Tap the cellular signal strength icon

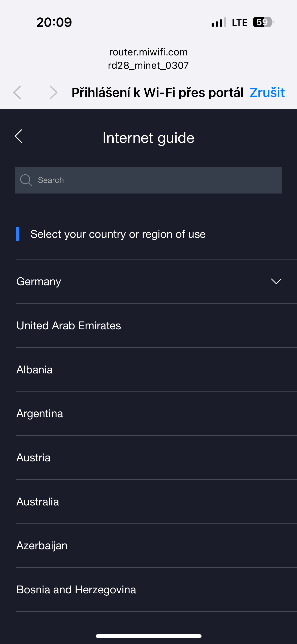[x=219, y=22]
